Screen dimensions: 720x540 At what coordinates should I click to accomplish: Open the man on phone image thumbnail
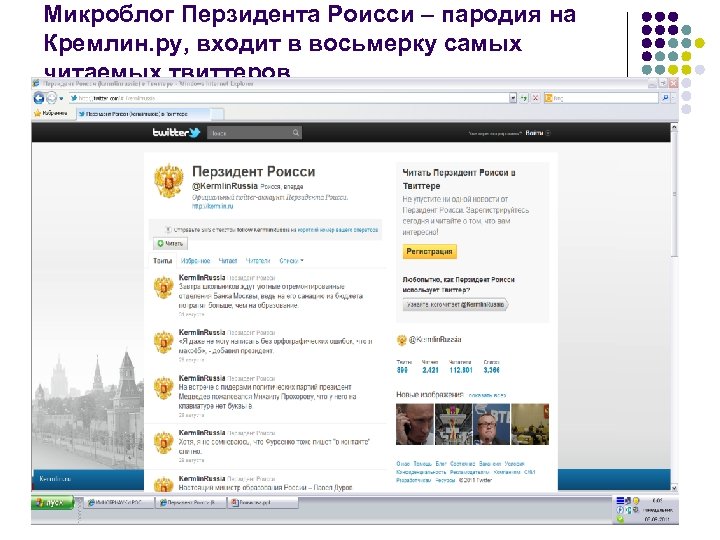click(415, 424)
